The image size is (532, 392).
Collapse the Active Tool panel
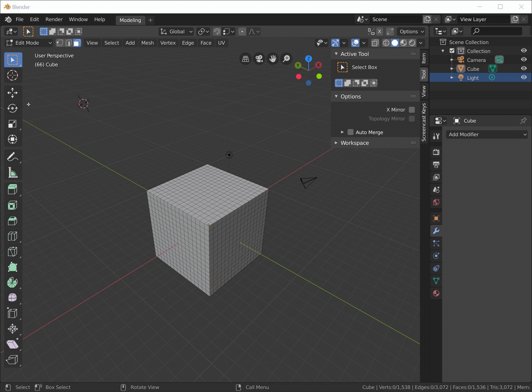[x=336, y=54]
